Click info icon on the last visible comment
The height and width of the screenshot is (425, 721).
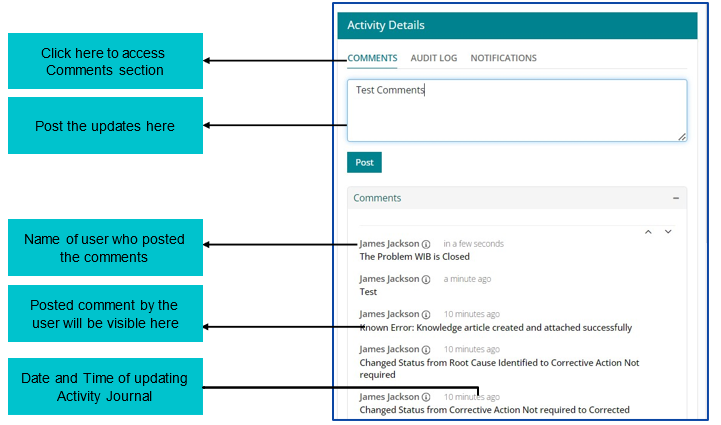coord(426,397)
